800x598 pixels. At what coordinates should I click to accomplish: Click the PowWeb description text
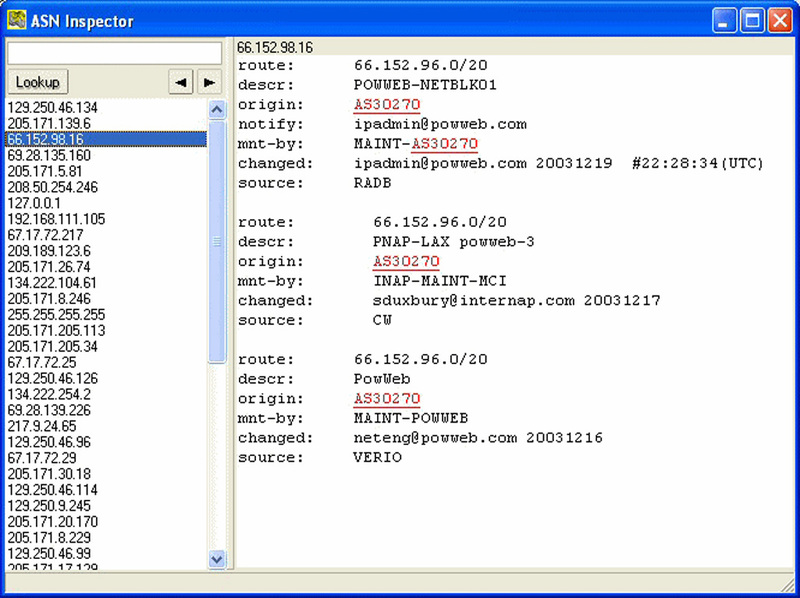point(382,379)
